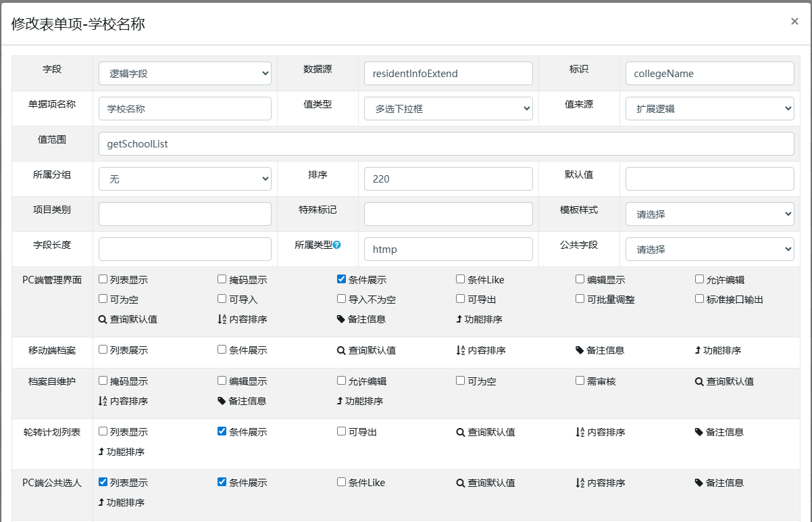The height and width of the screenshot is (522, 812).
Task: Check 列表展示 in 移动端档案
Action: pos(103,350)
